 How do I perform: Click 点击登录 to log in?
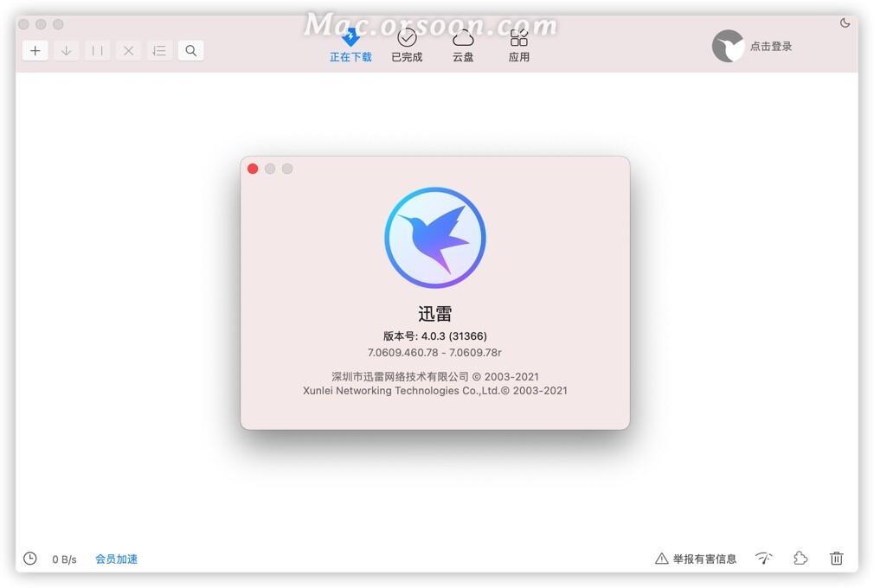[x=771, y=46]
